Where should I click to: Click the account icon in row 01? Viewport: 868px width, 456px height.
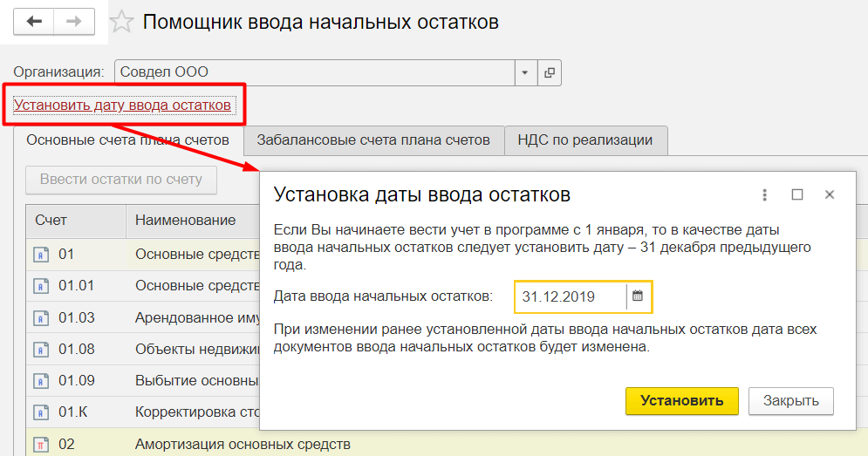pos(41,255)
